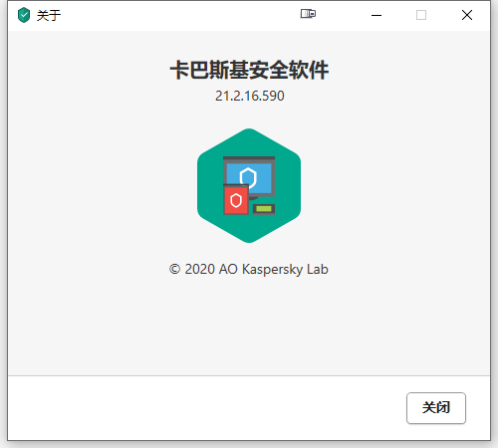This screenshot has height=448, width=498.
Task: Click the 2020 AO Kaspersky Lab text
Action: tap(256, 269)
